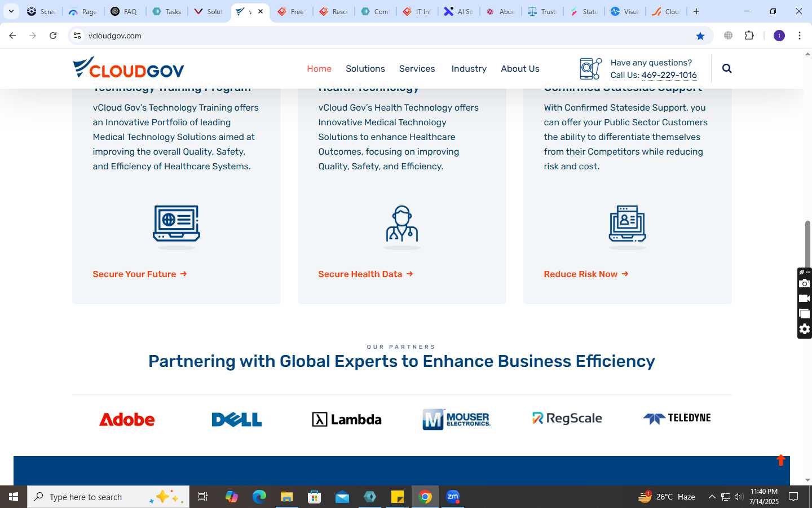Open Windows Start menu

point(14,497)
